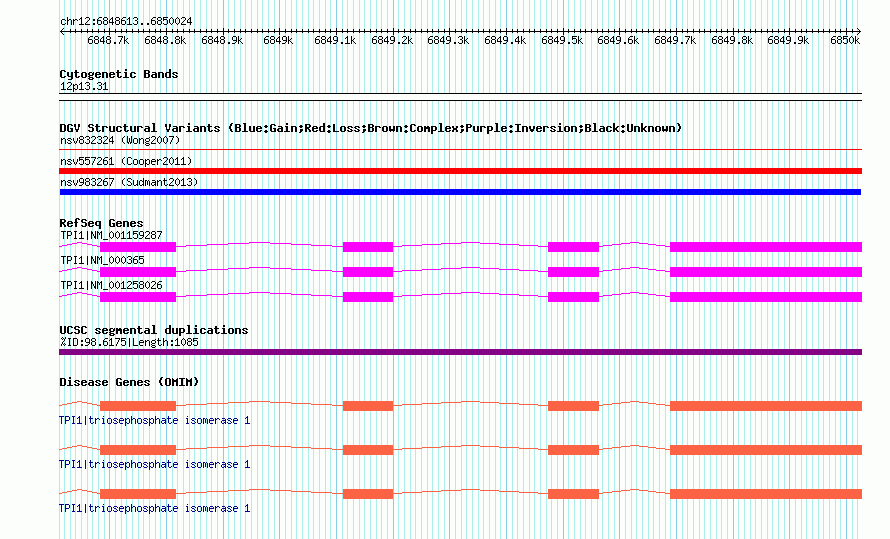Open the TPI1|NM_001159287 transcript label
Screen dimensions: 890x539
111,235
